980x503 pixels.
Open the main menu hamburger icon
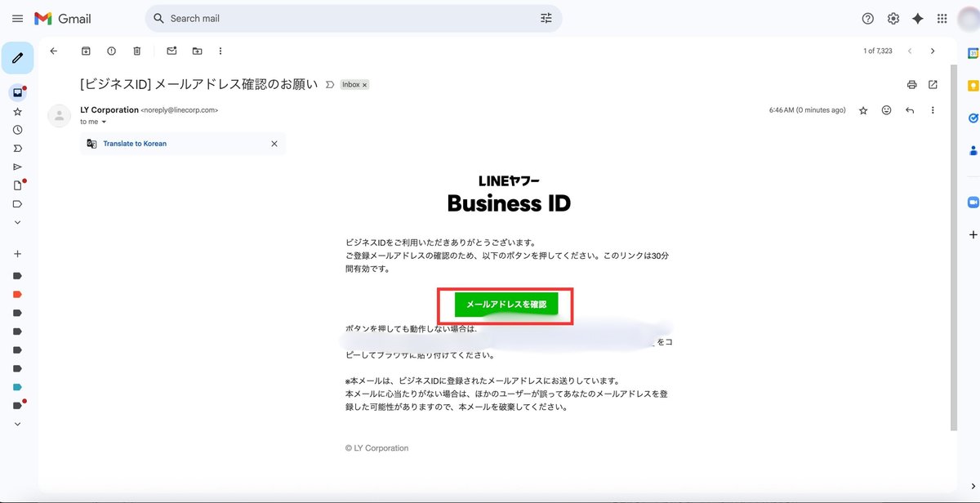[x=17, y=18]
